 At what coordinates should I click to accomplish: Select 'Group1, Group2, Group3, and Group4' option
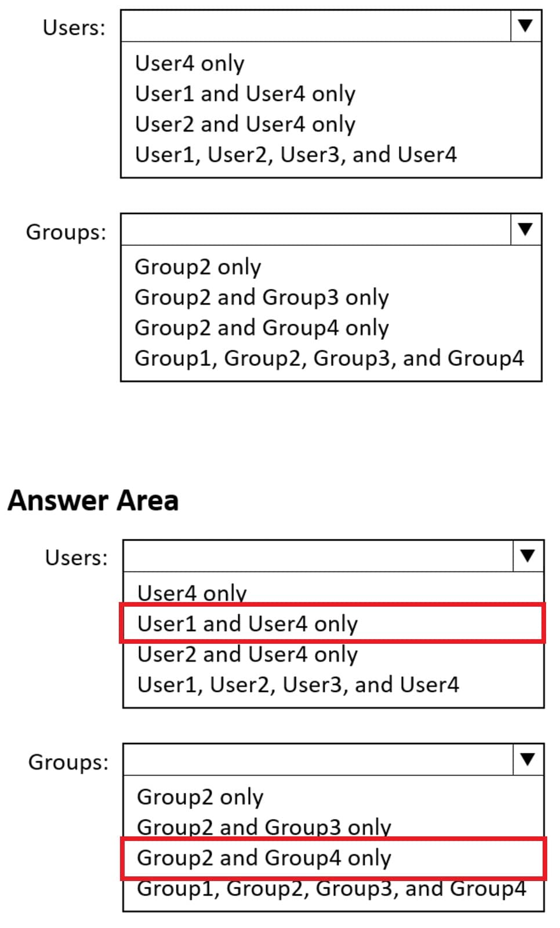coord(330,358)
